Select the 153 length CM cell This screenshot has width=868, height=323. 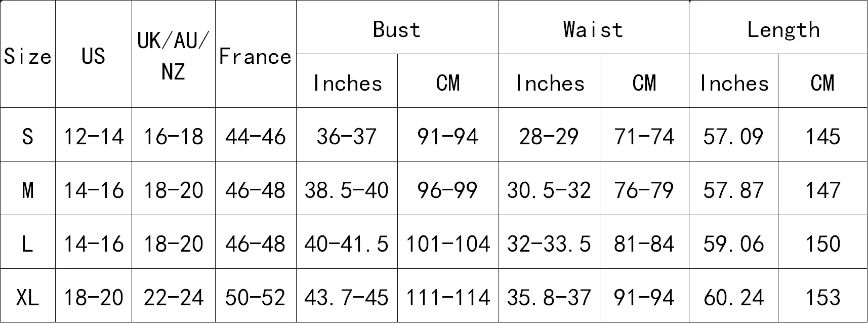tap(822, 296)
